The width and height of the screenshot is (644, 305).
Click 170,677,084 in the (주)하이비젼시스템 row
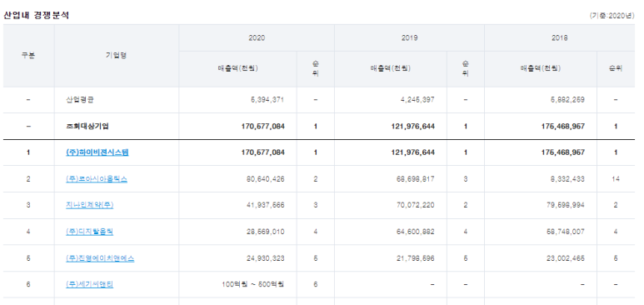[x=263, y=152]
